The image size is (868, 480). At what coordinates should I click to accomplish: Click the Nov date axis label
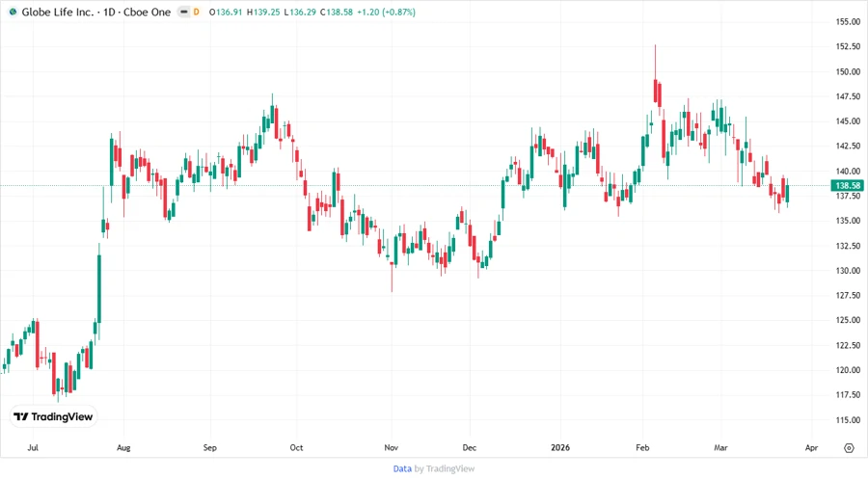coord(391,447)
